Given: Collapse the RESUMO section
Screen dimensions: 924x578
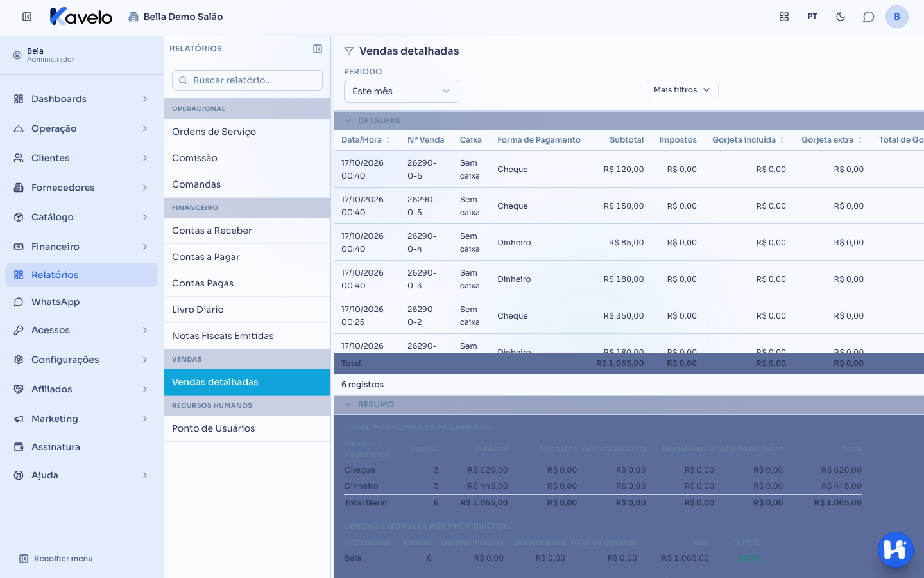Looking at the screenshot, I should 348,405.
